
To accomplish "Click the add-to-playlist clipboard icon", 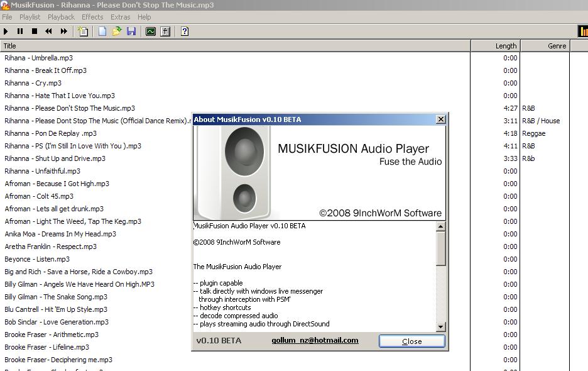I will click(83, 31).
